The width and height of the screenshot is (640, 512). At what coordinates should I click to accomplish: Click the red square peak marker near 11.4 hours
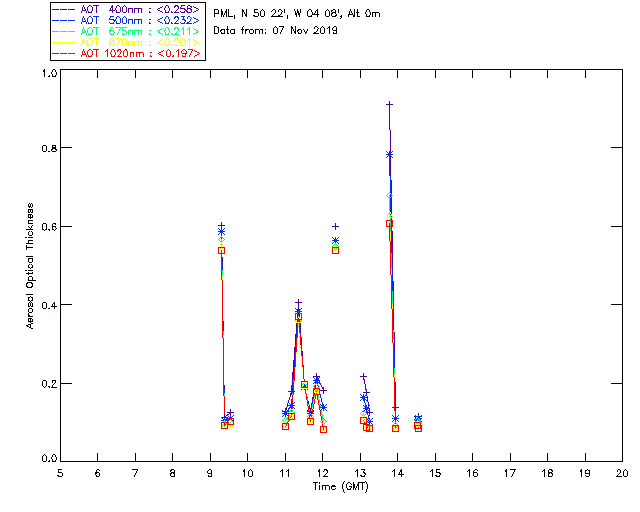click(x=298, y=316)
